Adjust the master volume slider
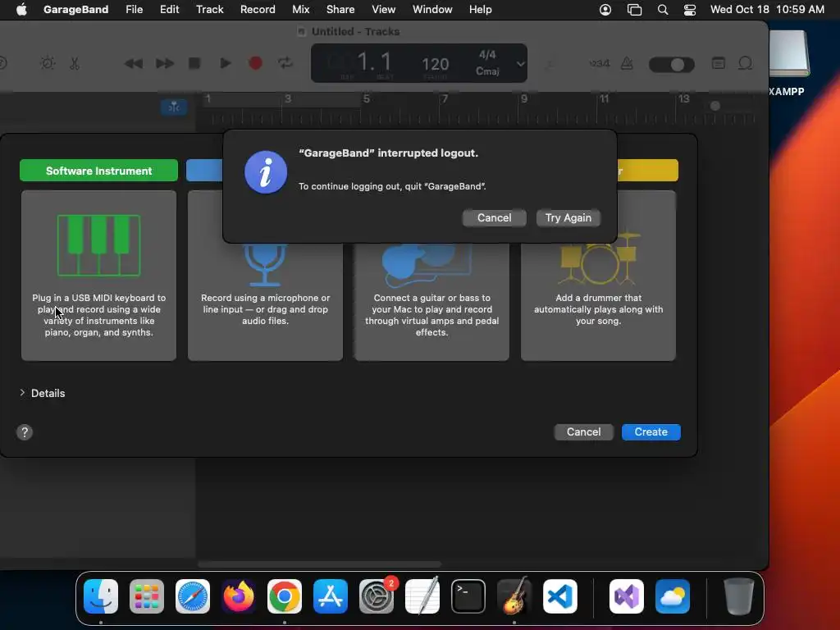The image size is (840, 630). pos(671,65)
